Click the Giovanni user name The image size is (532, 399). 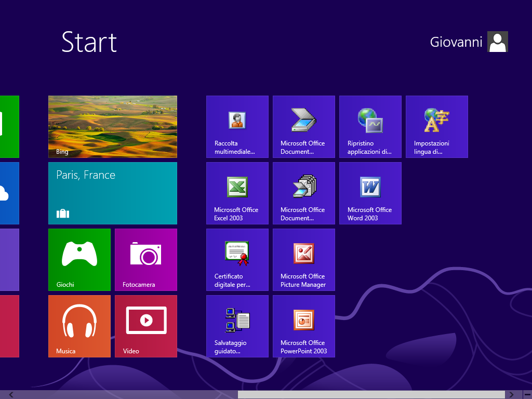pyautogui.click(x=456, y=42)
